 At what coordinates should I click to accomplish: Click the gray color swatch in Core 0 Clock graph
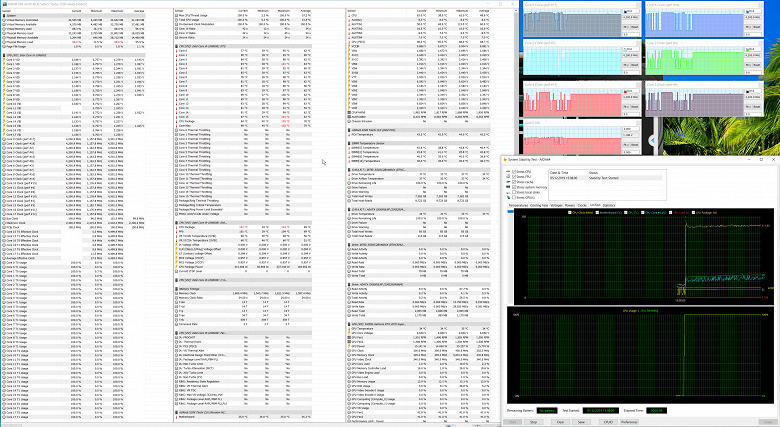click(x=625, y=11)
